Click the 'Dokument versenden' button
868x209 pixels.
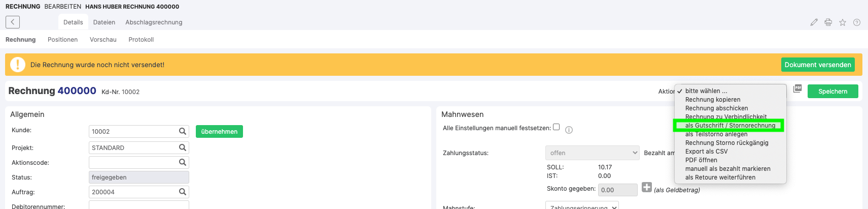point(817,65)
